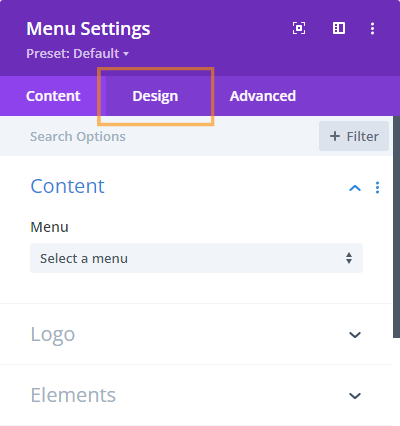Switch to the Design tab
The height and width of the screenshot is (426, 400).
[155, 96]
